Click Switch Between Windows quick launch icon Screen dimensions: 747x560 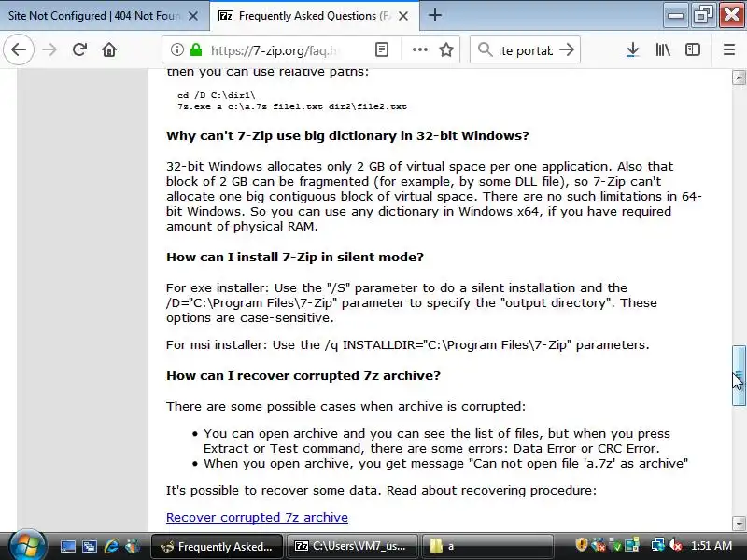(x=89, y=546)
